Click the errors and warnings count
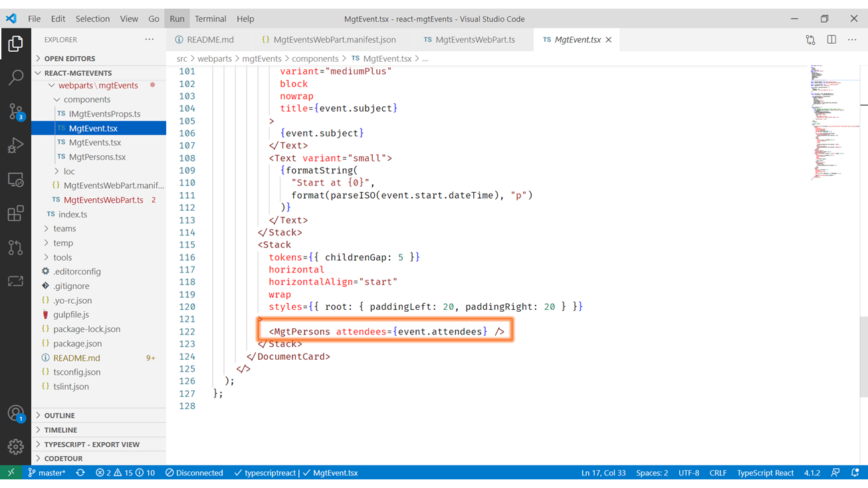Image resolution: width=868 pixels, height=488 pixels. click(125, 473)
